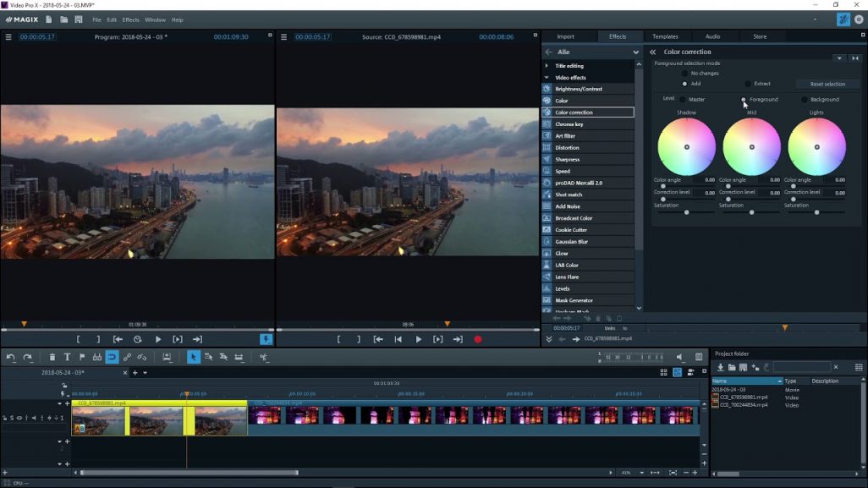
Task: Click the Shadow color wheel
Action: point(686,147)
